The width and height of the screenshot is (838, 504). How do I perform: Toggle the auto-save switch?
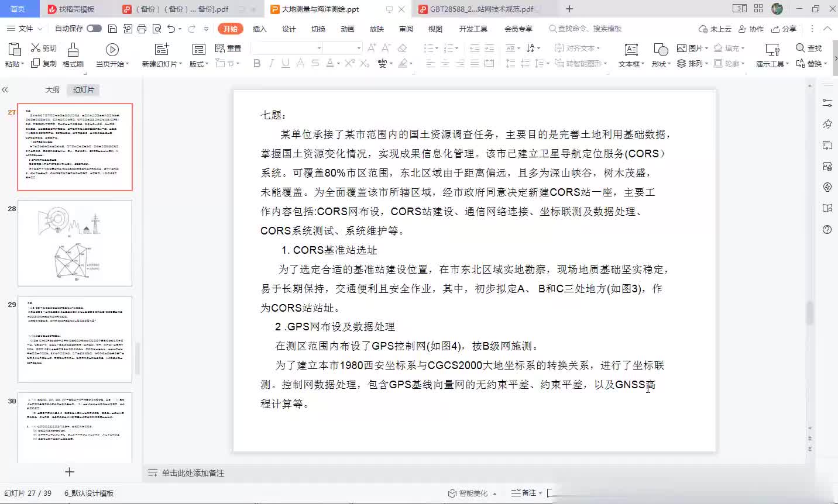(94, 29)
